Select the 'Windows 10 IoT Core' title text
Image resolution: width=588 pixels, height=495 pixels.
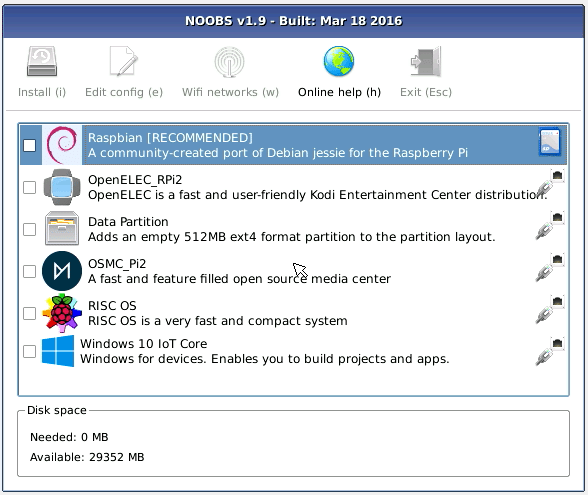144,344
